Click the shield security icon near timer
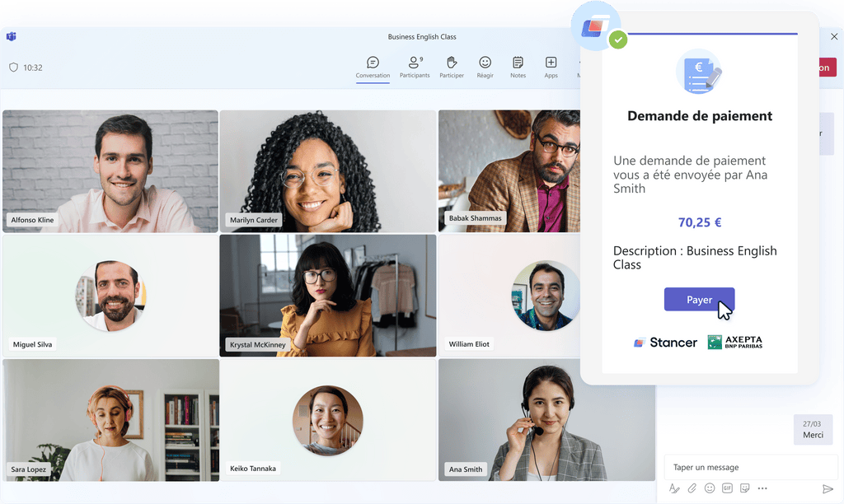The height and width of the screenshot is (504, 844). pyautogui.click(x=13, y=68)
